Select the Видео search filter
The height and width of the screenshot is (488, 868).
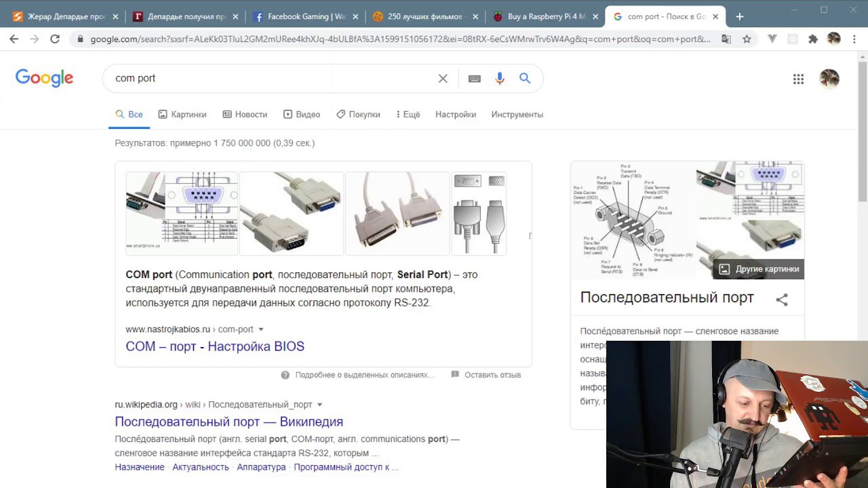[301, 115]
